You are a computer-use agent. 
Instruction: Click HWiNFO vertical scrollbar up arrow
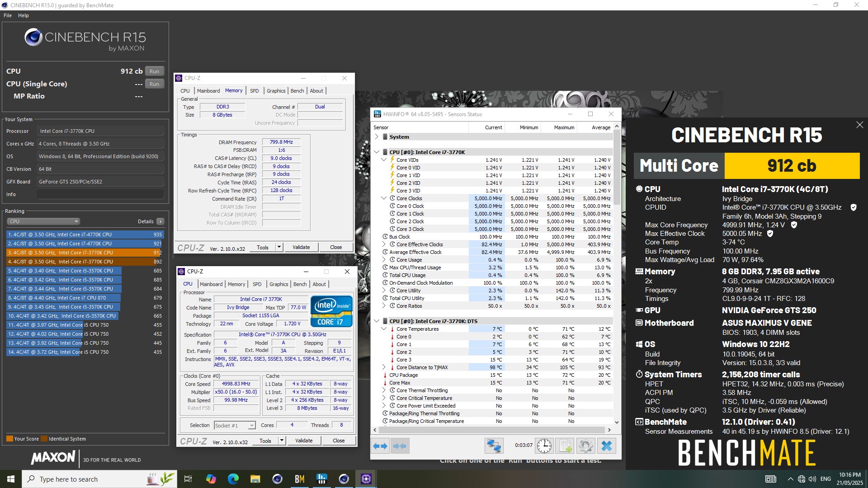coord(617,127)
